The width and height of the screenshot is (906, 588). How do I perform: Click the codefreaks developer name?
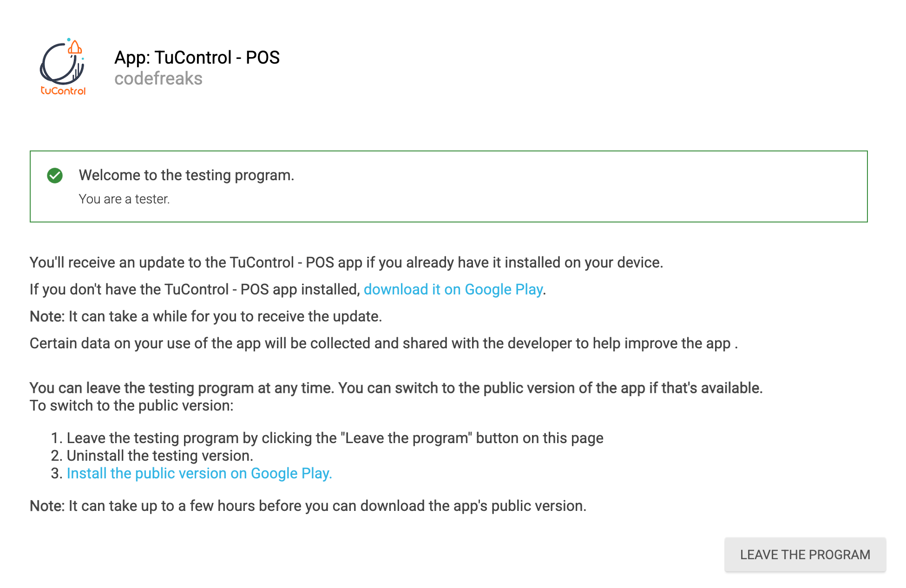[158, 78]
